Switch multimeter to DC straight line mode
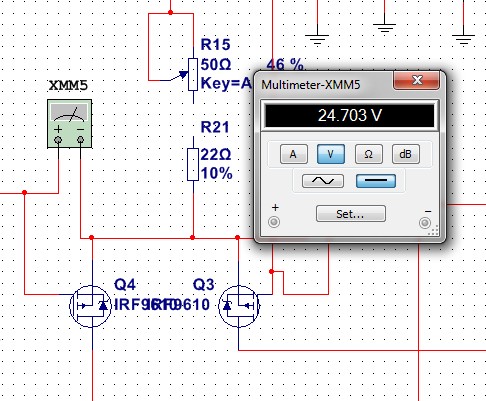The image size is (486, 401). tap(376, 181)
